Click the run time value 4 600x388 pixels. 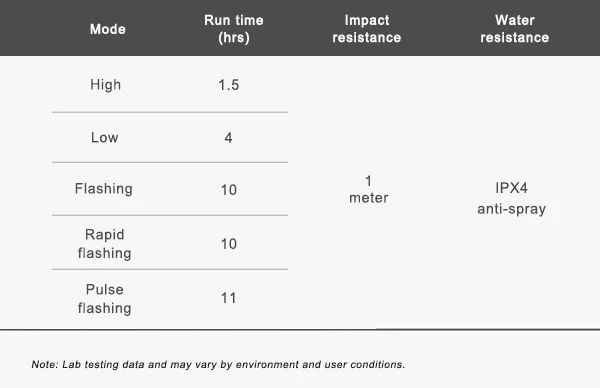coord(228,138)
